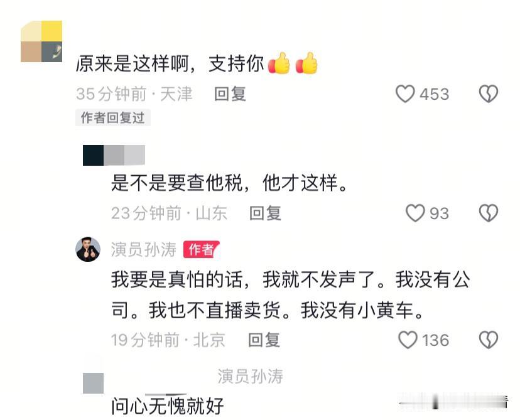Reply to the 19分钟前 Beijing comment
The image size is (520, 420).
pos(264,340)
